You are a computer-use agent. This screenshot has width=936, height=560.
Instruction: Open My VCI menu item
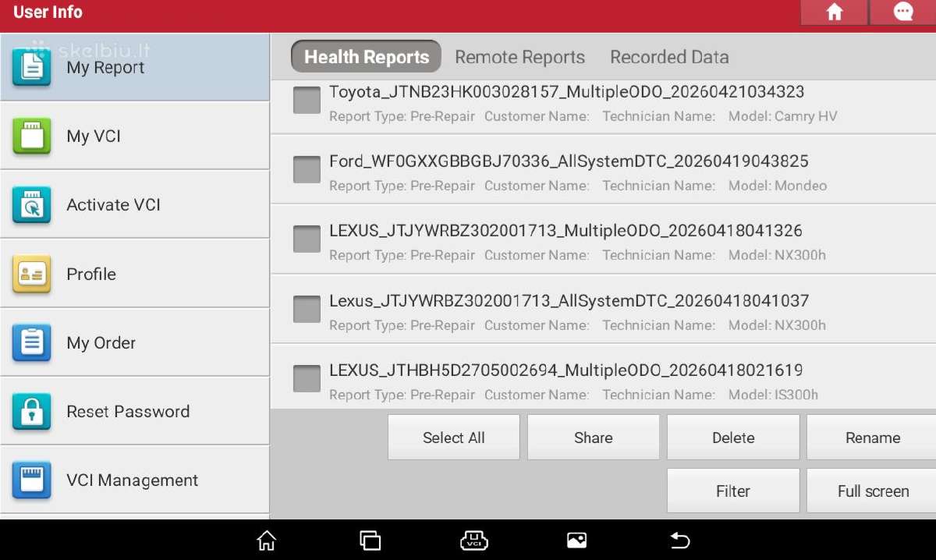click(135, 136)
